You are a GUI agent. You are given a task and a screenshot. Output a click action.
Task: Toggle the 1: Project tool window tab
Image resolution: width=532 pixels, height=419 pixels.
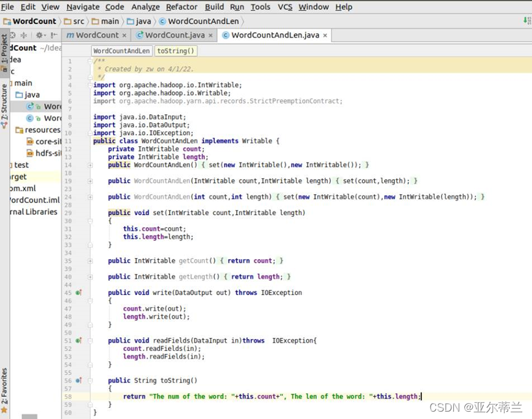tap(4, 53)
